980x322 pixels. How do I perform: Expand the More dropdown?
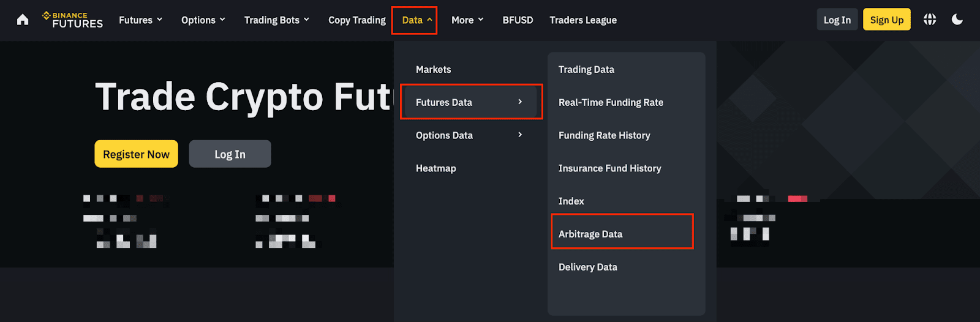467,20
